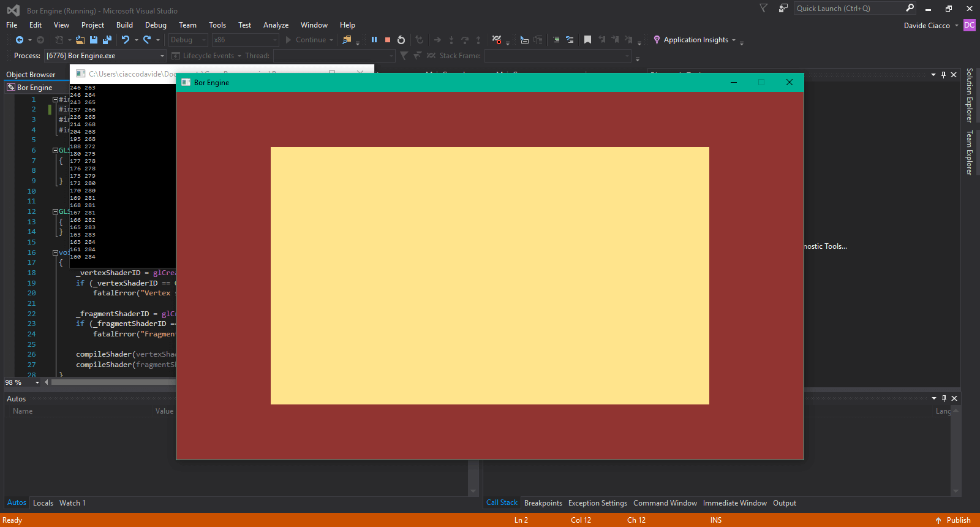Screen dimensions: 980x527
Task: Pause debugging with Break All button
Action: click(x=374, y=40)
